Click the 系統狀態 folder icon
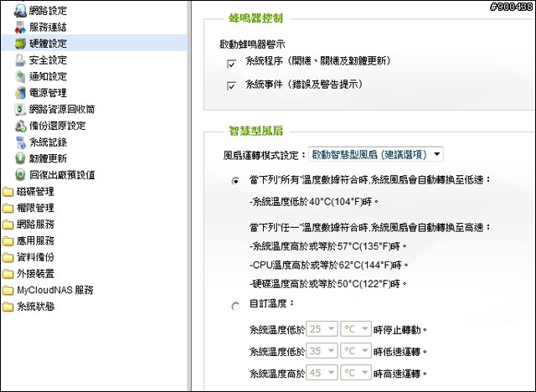 [x=8, y=307]
